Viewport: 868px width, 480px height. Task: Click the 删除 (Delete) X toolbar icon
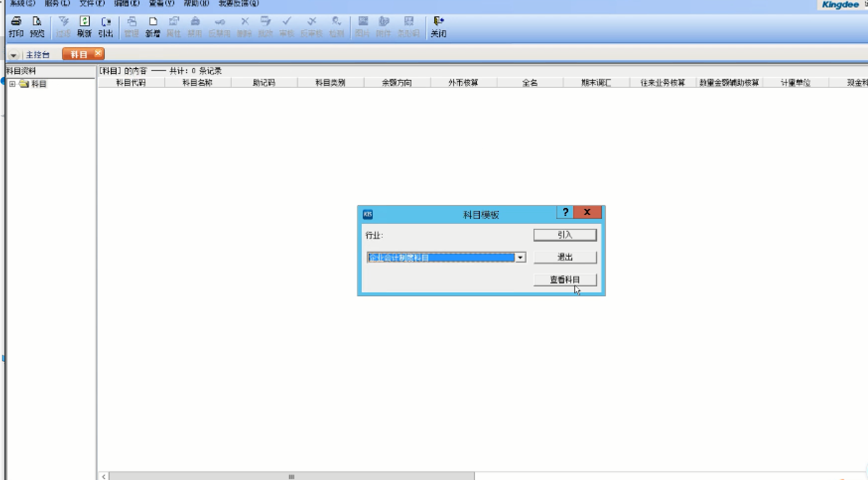pyautogui.click(x=245, y=26)
